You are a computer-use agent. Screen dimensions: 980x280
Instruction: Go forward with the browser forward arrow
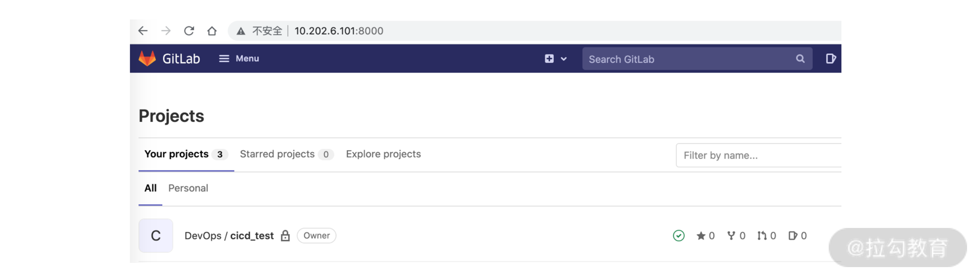tap(166, 31)
